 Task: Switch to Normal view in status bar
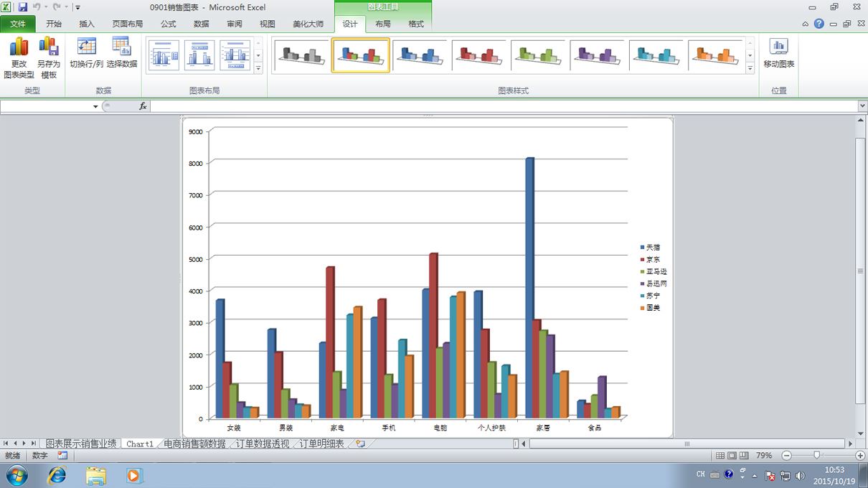[x=721, y=455]
